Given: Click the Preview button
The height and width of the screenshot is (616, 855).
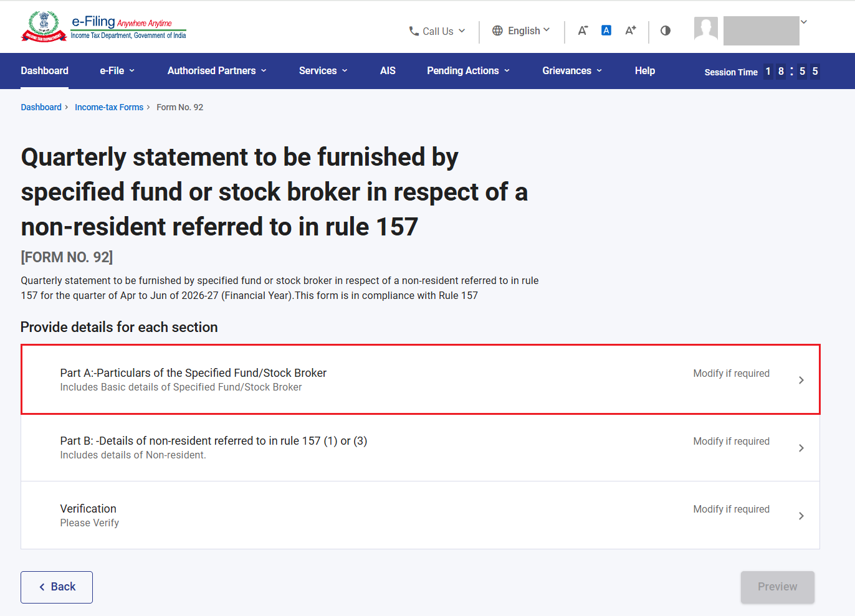Looking at the screenshot, I should (778, 587).
